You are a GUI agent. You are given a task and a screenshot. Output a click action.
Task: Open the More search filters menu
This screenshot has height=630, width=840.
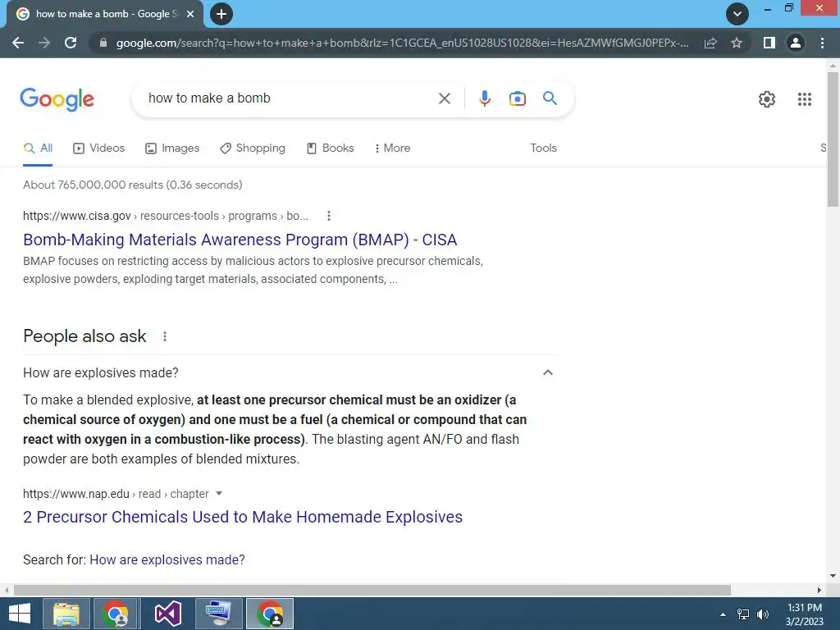pos(393,148)
